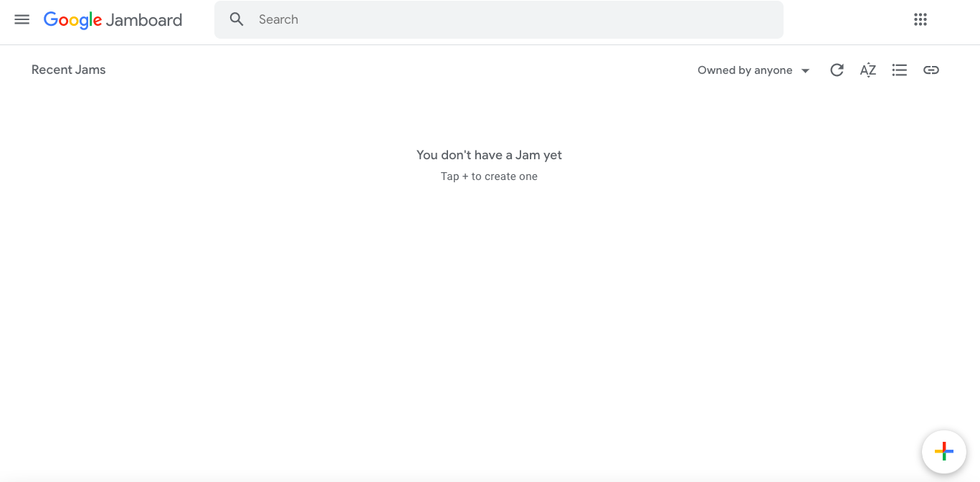The image size is (980, 482).
Task: Expand the 'Owned by anyone' filter dropdown
Action: pyautogui.click(x=753, y=70)
